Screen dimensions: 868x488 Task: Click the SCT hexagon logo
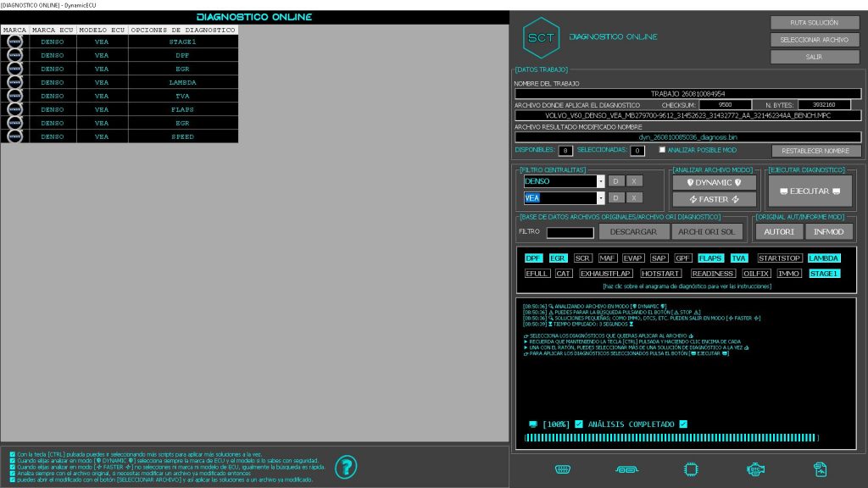[541, 37]
